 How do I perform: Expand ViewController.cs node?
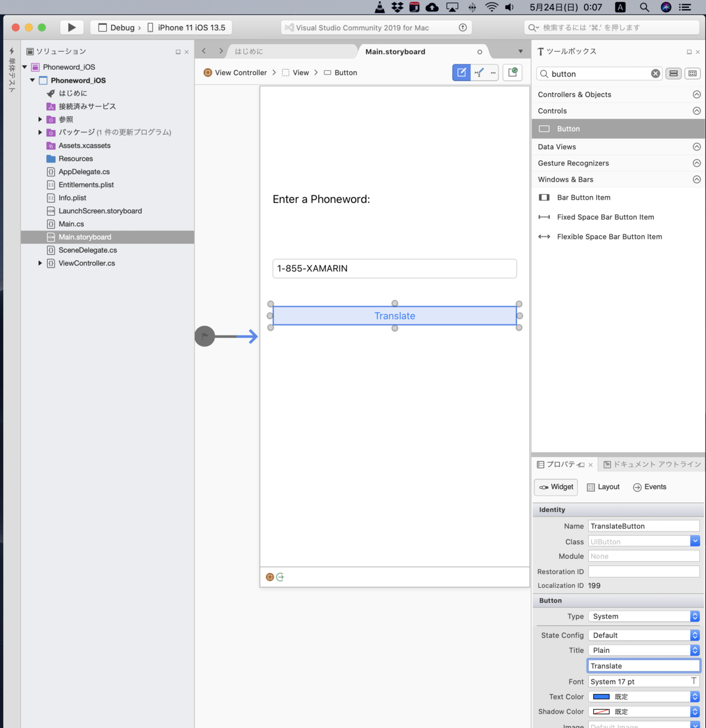click(40, 263)
